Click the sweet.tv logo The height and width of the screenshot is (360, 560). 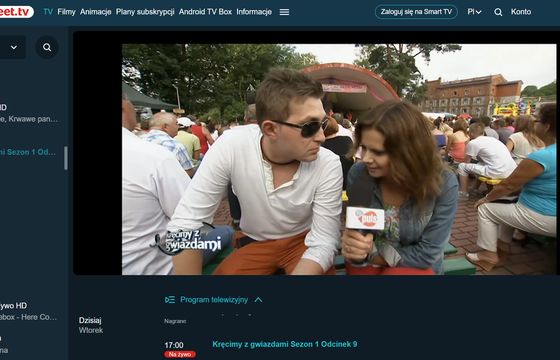(x=16, y=12)
